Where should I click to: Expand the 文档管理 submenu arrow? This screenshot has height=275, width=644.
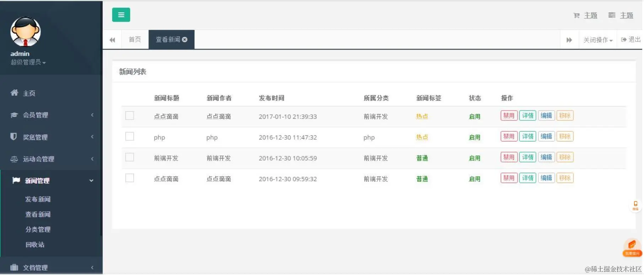[x=92, y=268]
